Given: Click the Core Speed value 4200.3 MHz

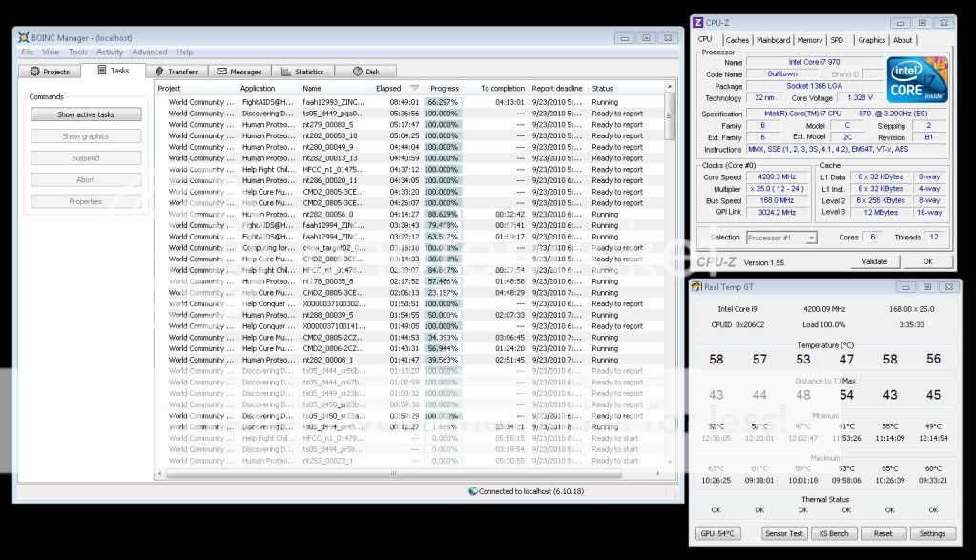Looking at the screenshot, I should click(777, 177).
